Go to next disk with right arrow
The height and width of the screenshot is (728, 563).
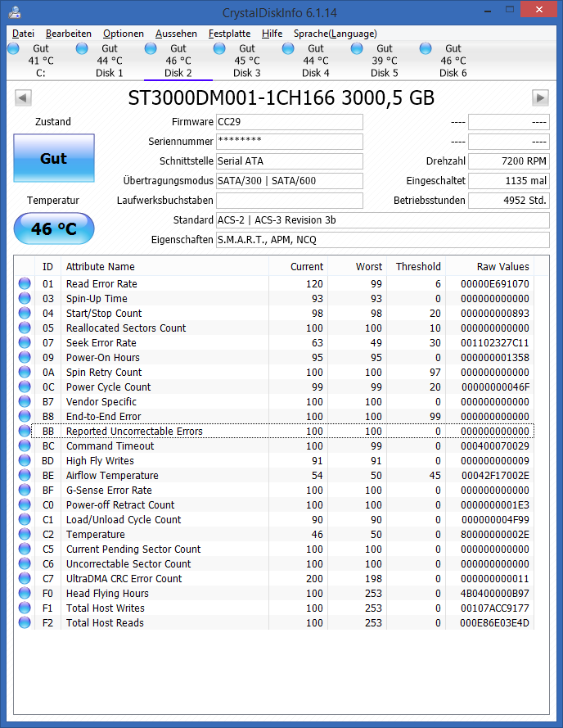(x=540, y=98)
